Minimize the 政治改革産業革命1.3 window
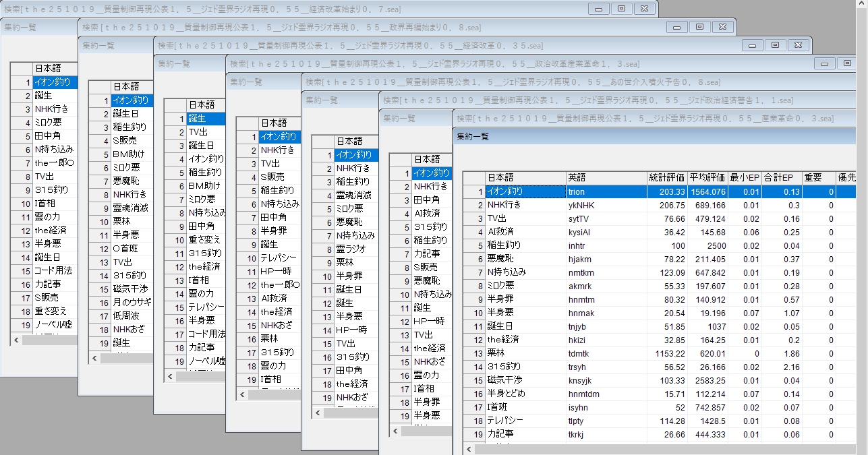The width and height of the screenshot is (868, 455). tap(825, 63)
